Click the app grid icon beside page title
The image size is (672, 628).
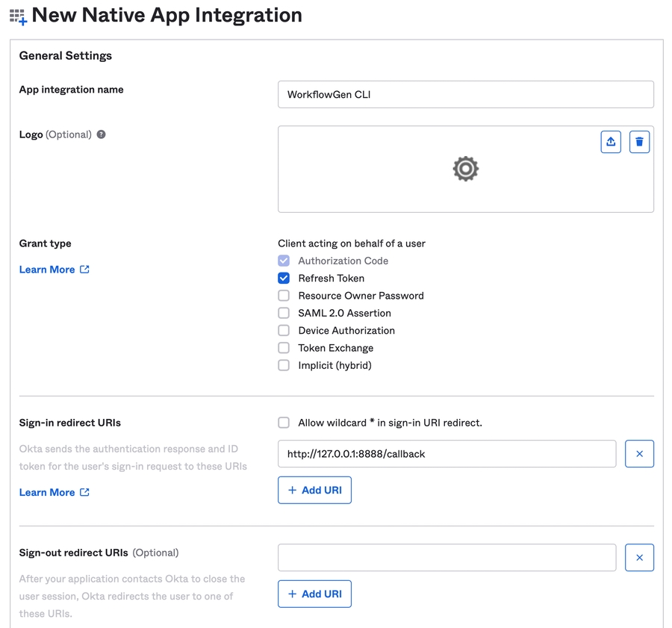18,16
